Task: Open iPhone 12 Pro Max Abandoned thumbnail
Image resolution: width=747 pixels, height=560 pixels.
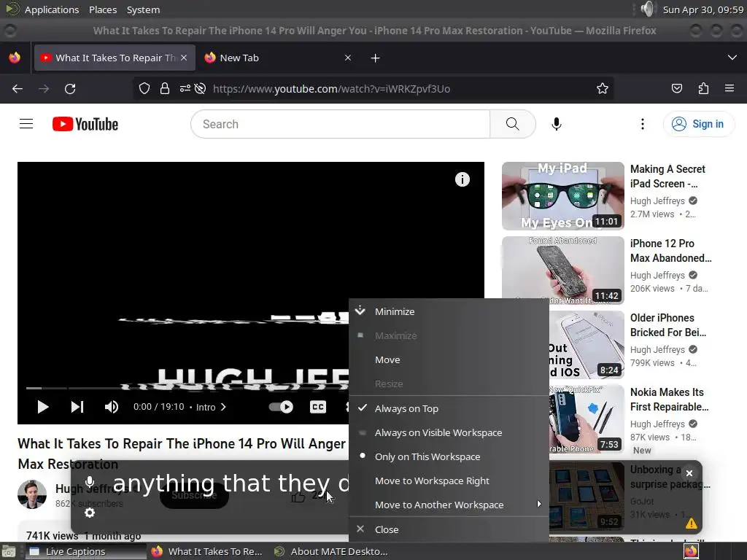Action: (x=562, y=271)
